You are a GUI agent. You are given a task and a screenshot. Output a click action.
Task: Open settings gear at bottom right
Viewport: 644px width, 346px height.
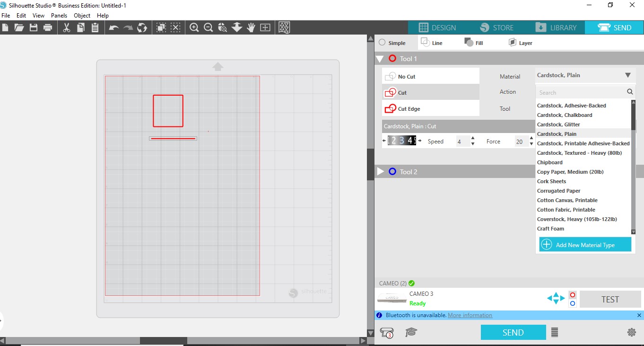(631, 332)
